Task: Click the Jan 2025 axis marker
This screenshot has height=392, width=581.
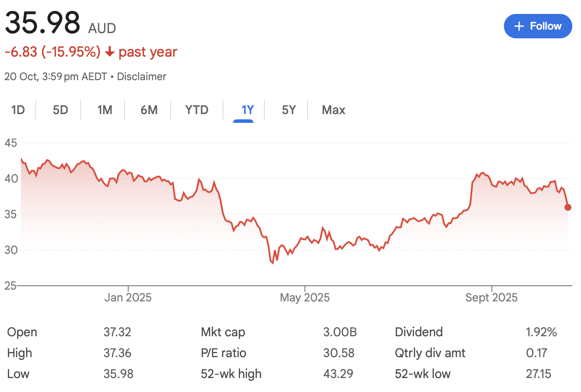Action: [x=128, y=297]
